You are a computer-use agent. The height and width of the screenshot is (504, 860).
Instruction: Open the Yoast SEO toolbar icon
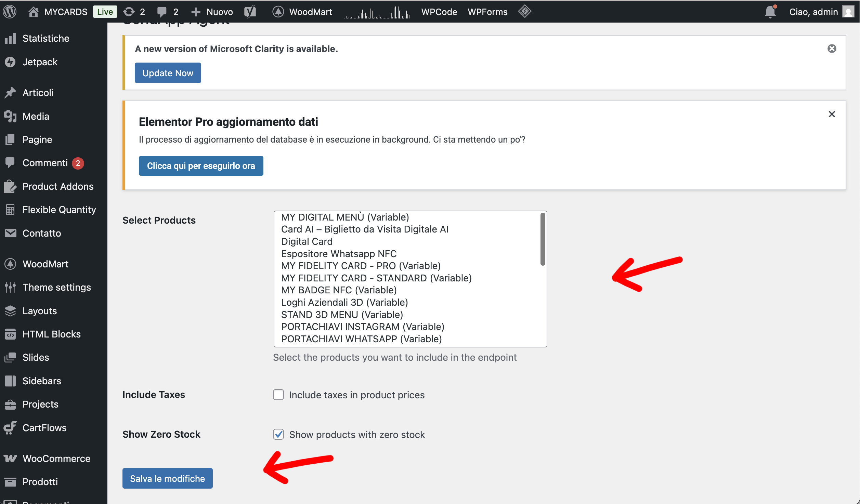coord(250,12)
